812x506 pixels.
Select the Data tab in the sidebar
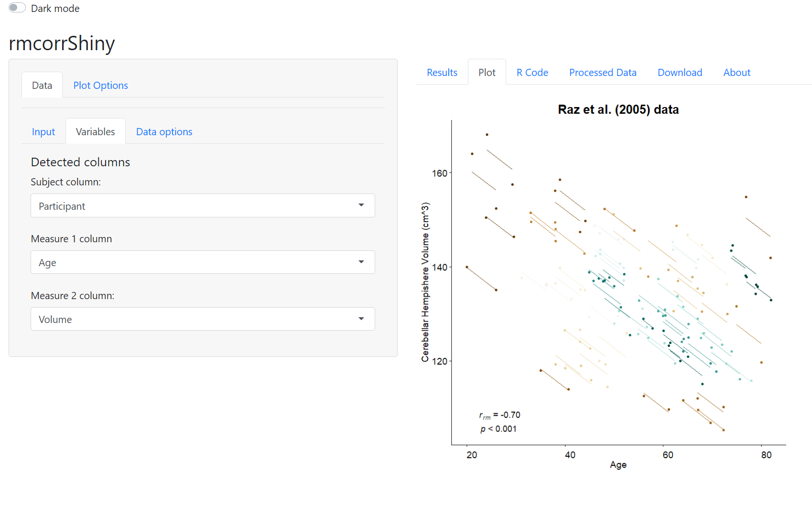(42, 86)
